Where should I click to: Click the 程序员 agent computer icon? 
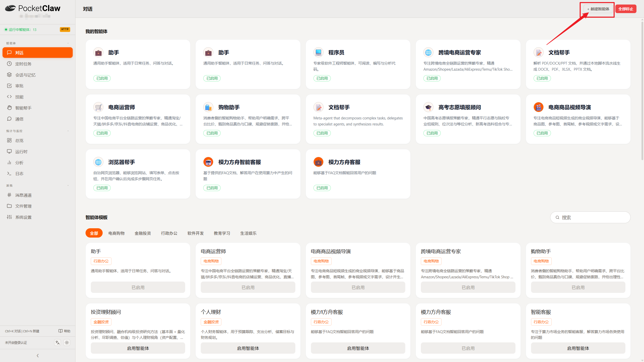coord(318,52)
